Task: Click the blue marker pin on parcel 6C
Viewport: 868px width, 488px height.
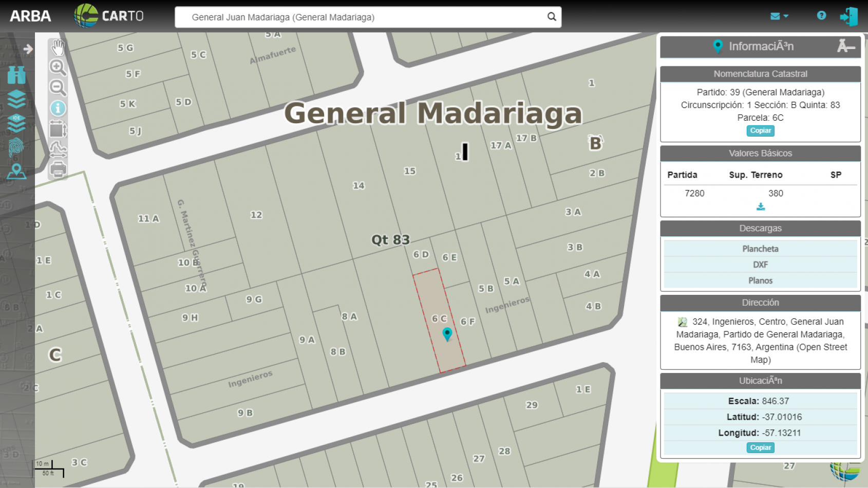Action: (447, 334)
